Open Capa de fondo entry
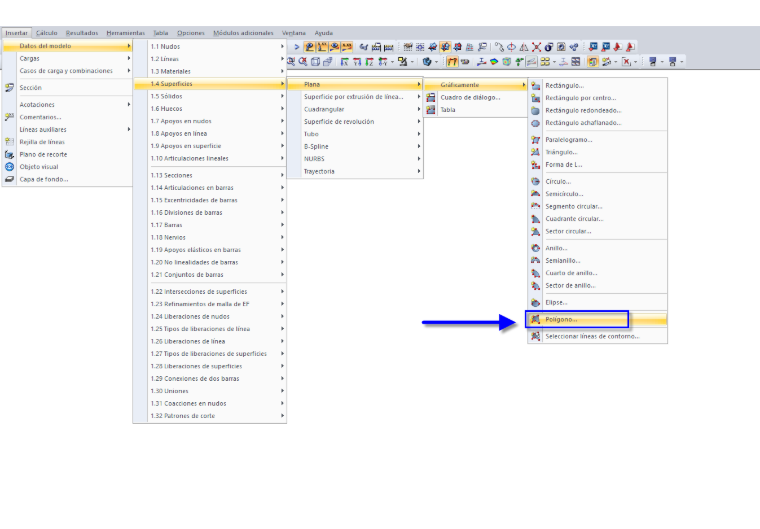Viewport: 760px width, 529px height. (x=67, y=179)
